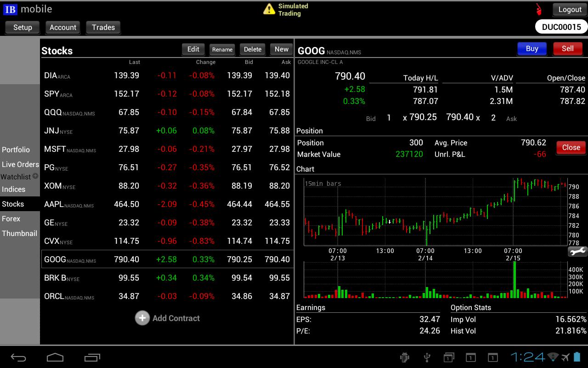Click the Logout button
Image resolution: width=588 pixels, height=368 pixels.
pyautogui.click(x=570, y=9)
